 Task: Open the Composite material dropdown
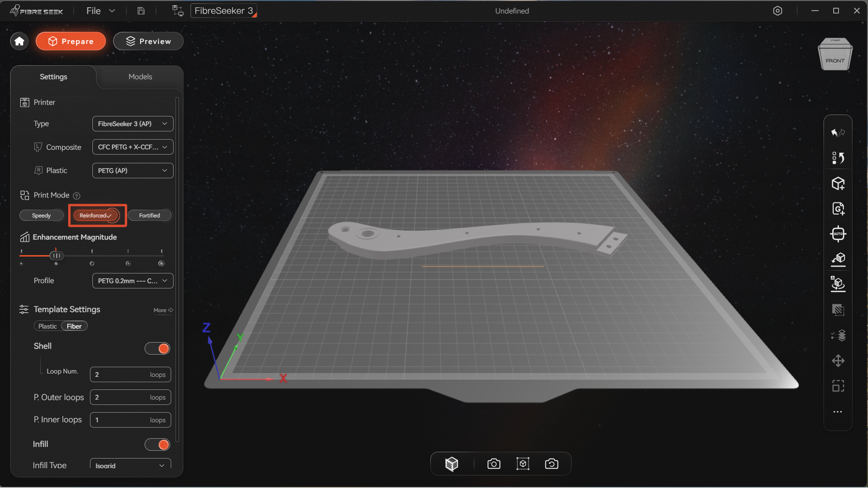pyautogui.click(x=132, y=147)
